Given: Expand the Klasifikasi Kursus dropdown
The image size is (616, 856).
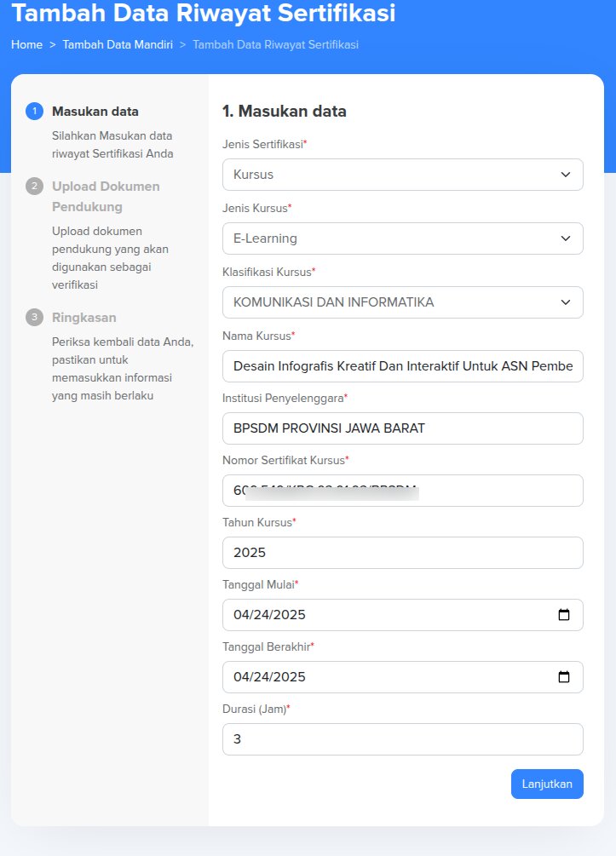Looking at the screenshot, I should (402, 302).
